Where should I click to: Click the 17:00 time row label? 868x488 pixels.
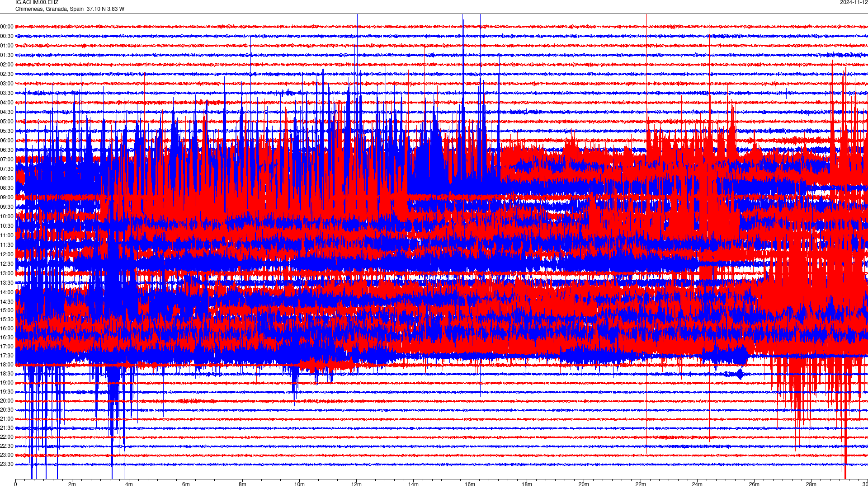pyautogui.click(x=7, y=347)
